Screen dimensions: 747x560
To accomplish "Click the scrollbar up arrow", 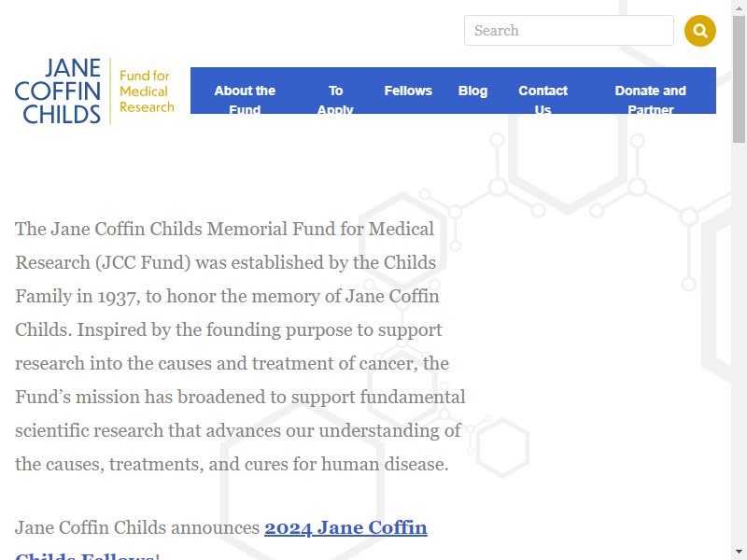I will 739,7.
